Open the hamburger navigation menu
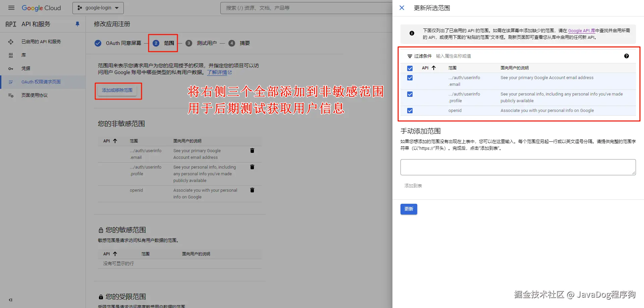644x308 pixels. coord(11,8)
